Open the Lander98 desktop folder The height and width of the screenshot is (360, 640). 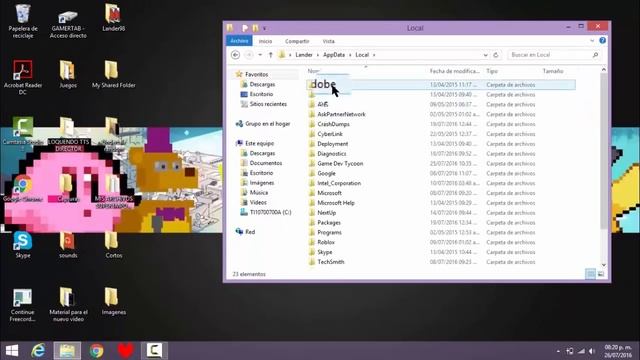coord(113,18)
